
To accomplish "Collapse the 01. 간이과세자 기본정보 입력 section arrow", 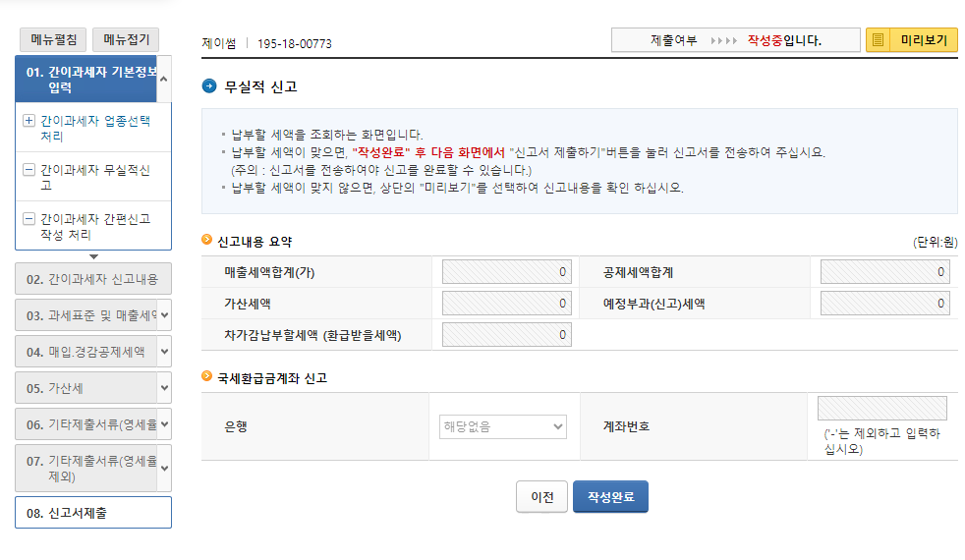I will click(x=164, y=79).
